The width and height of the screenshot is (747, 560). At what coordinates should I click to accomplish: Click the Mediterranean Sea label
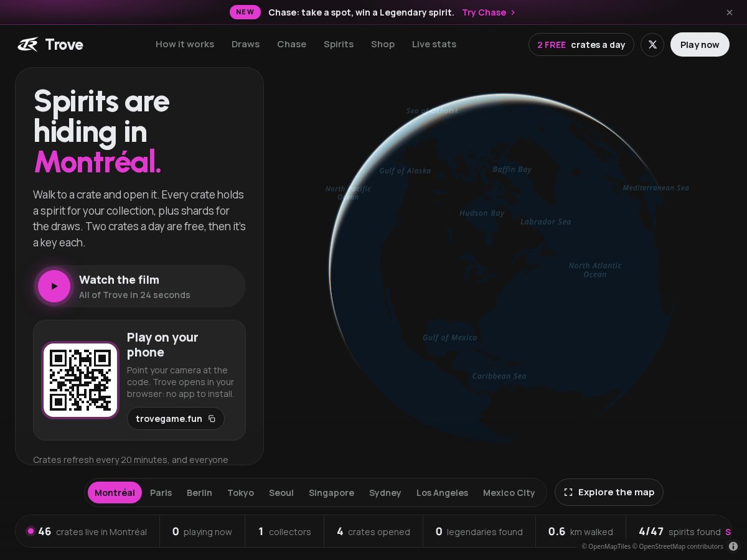pyautogui.click(x=656, y=187)
